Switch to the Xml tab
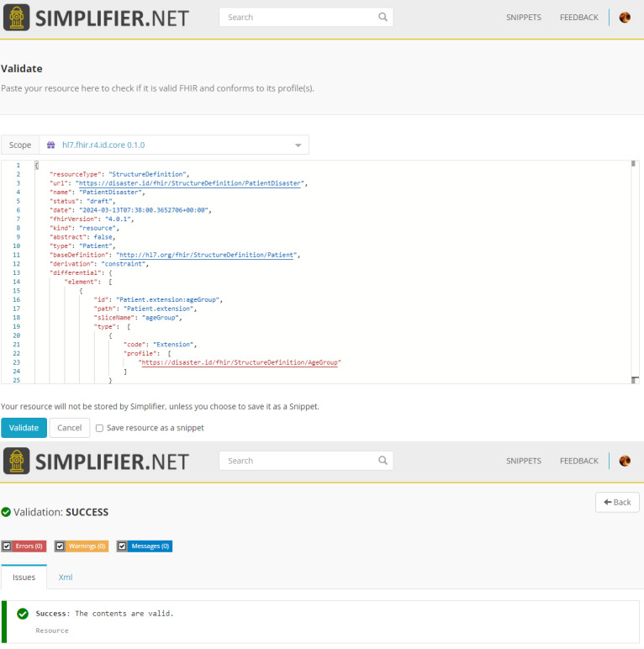 65,578
